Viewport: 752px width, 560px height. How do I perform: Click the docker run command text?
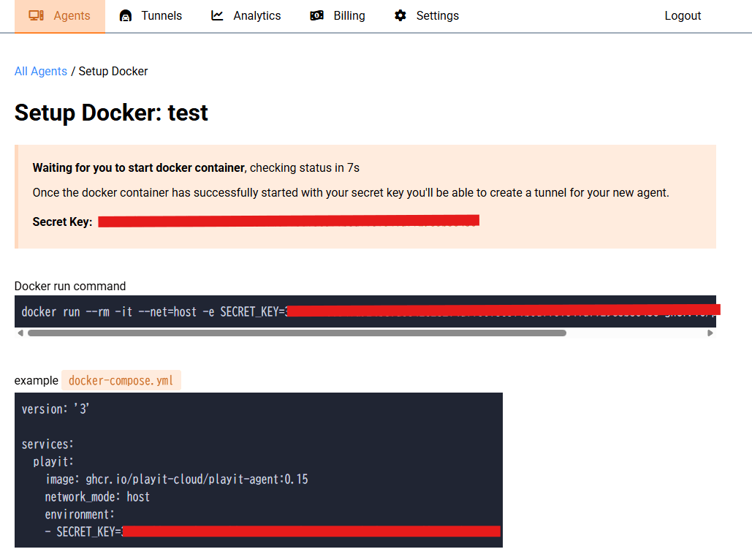point(146,311)
